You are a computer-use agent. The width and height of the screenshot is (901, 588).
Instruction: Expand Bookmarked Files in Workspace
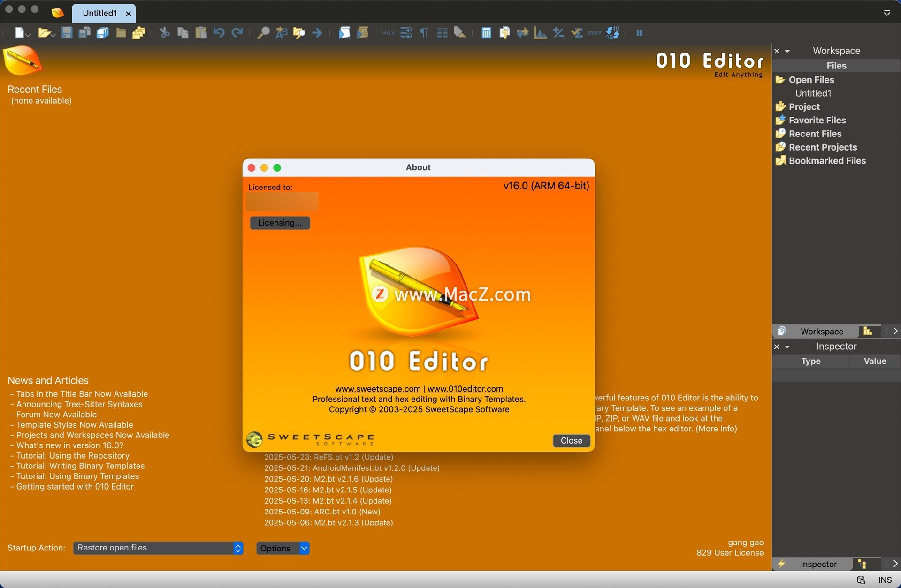coord(827,161)
